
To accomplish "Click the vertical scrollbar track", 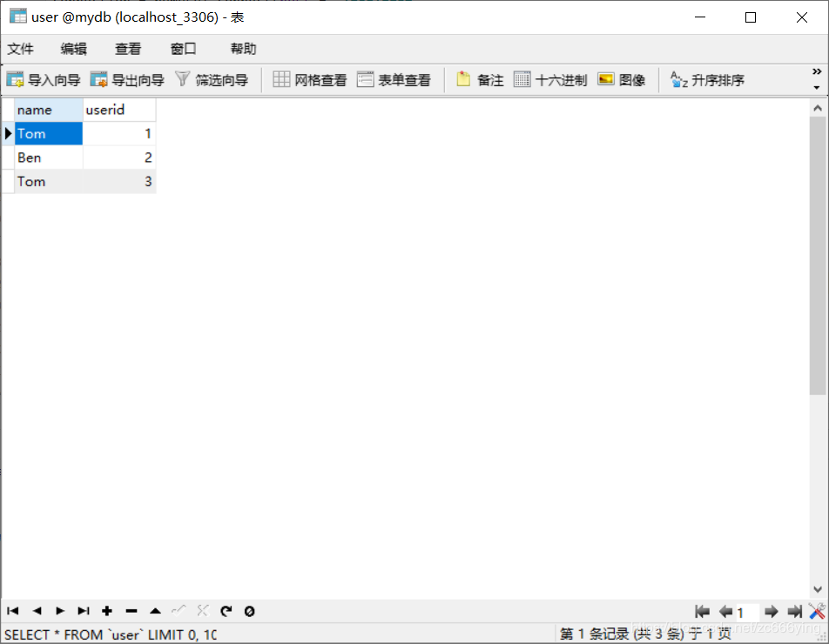I will click(x=818, y=487).
